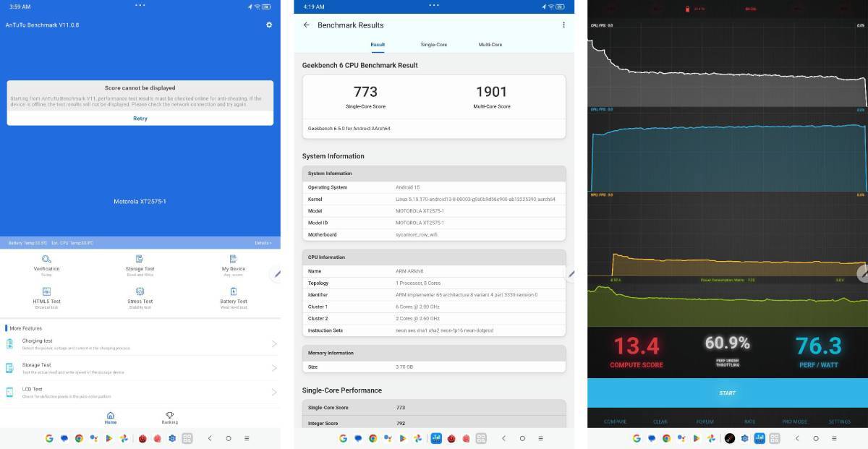Viewport: 868px width, 449px height.
Task: Expand Charging test row chevron
Action: click(x=274, y=343)
